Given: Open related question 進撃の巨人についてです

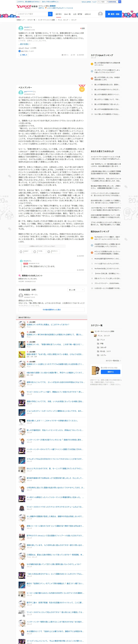Looking at the screenshot, I should point(55,382).
